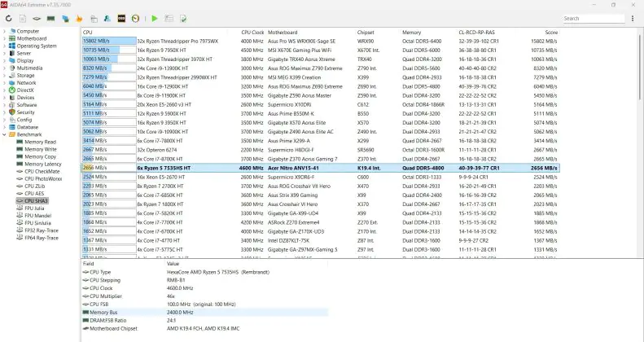Select the Config item icon
Image resolution: width=644 pixels, height=342 pixels.
pyautogui.click(x=12, y=120)
